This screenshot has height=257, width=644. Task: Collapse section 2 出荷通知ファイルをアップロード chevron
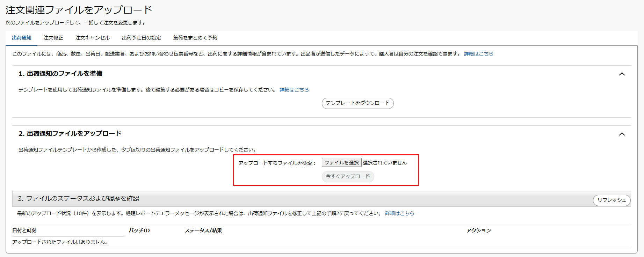click(x=622, y=134)
